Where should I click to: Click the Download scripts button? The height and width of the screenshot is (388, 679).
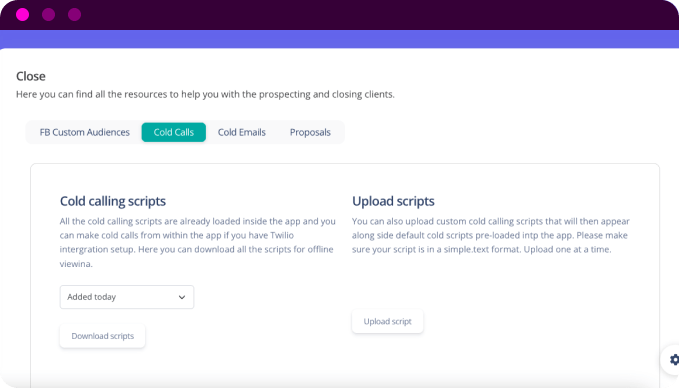(103, 336)
